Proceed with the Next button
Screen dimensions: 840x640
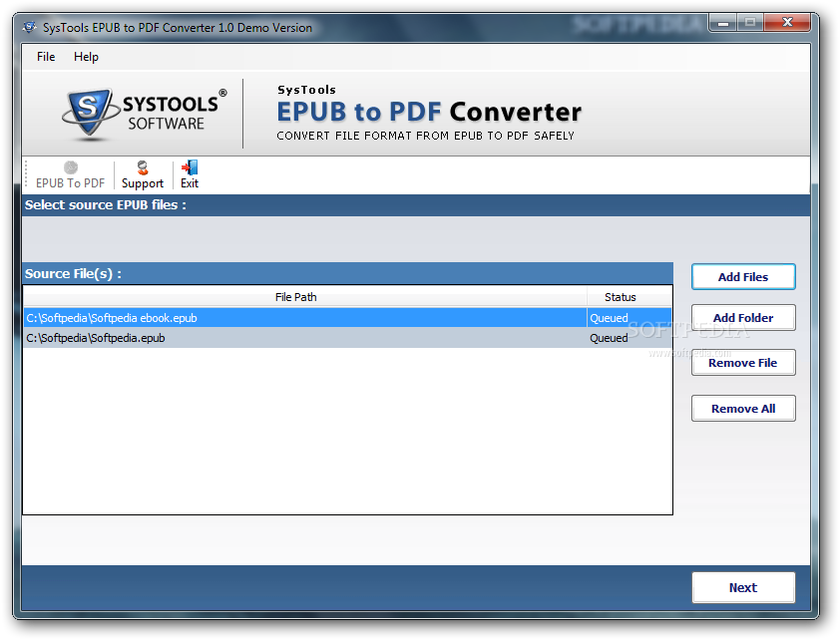click(x=743, y=587)
